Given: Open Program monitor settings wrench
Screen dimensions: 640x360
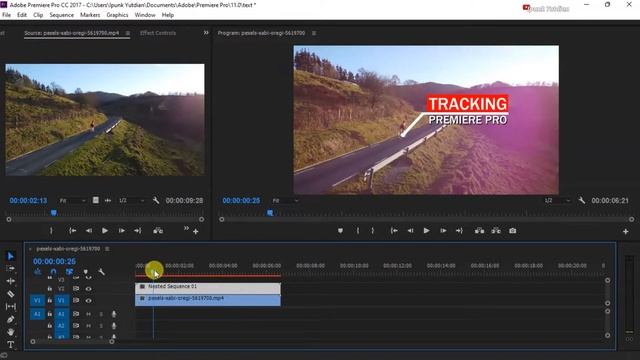Looking at the screenshot, I should pyautogui.click(x=582, y=200).
